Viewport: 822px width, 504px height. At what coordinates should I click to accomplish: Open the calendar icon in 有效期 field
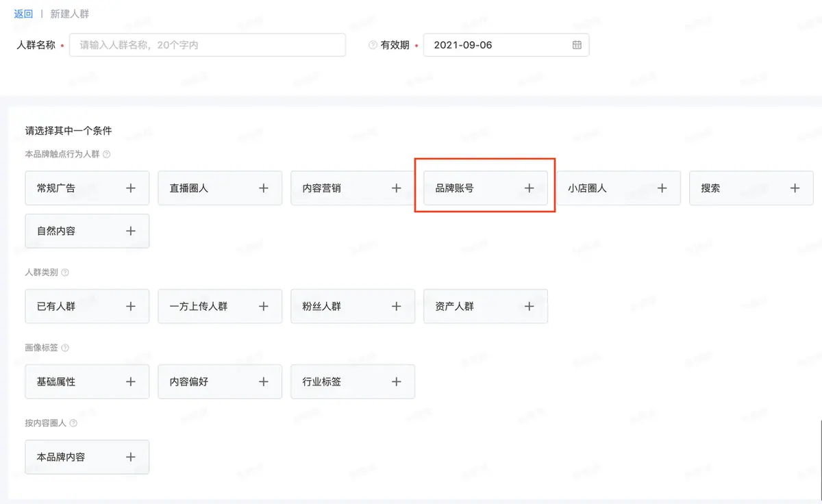pyautogui.click(x=577, y=45)
